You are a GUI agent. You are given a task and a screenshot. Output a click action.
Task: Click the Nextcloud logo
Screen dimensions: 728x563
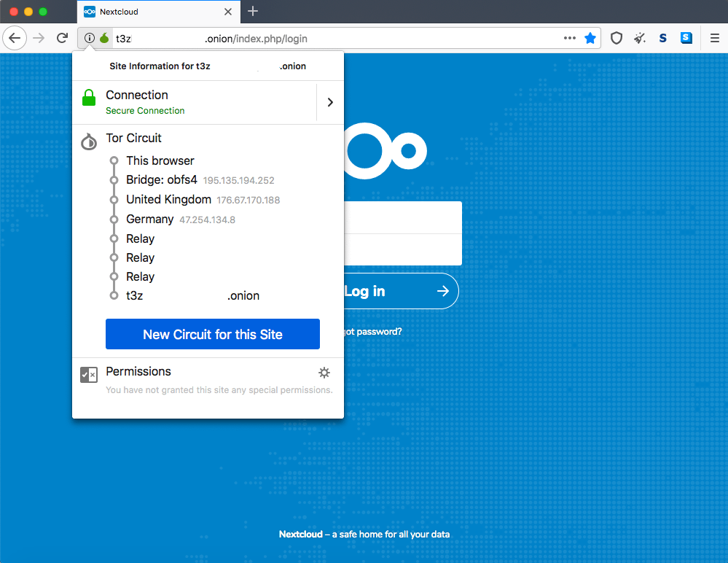pos(385,151)
